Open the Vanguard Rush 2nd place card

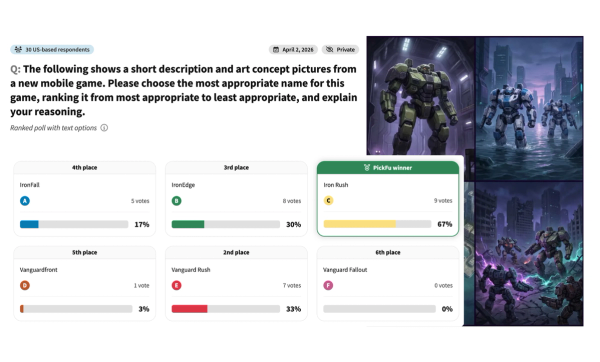coord(236,284)
